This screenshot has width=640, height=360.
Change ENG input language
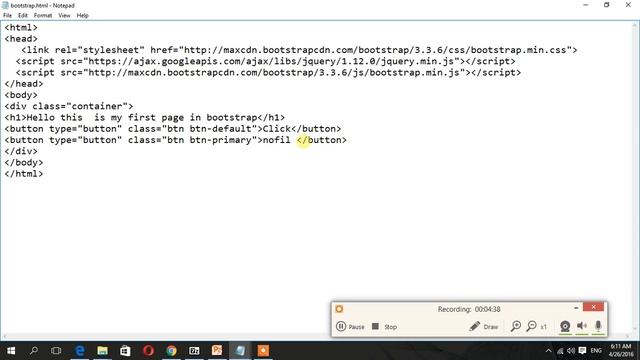(596, 351)
